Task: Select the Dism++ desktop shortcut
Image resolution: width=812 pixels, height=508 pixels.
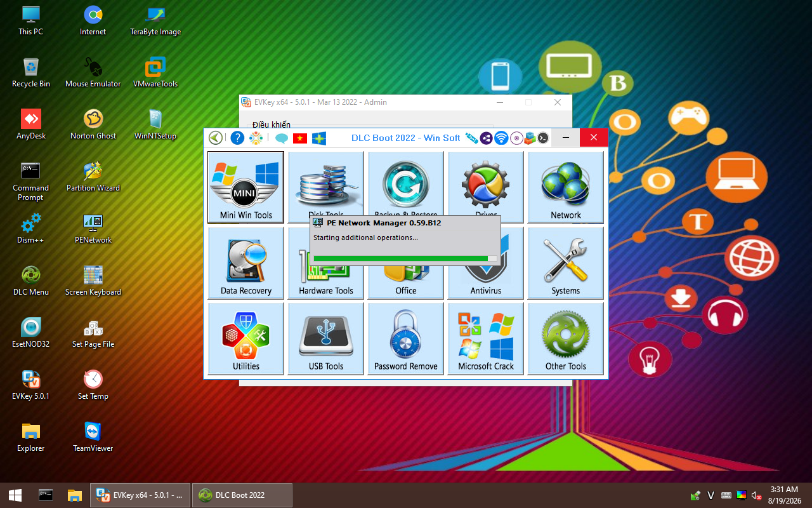Action: [30, 229]
